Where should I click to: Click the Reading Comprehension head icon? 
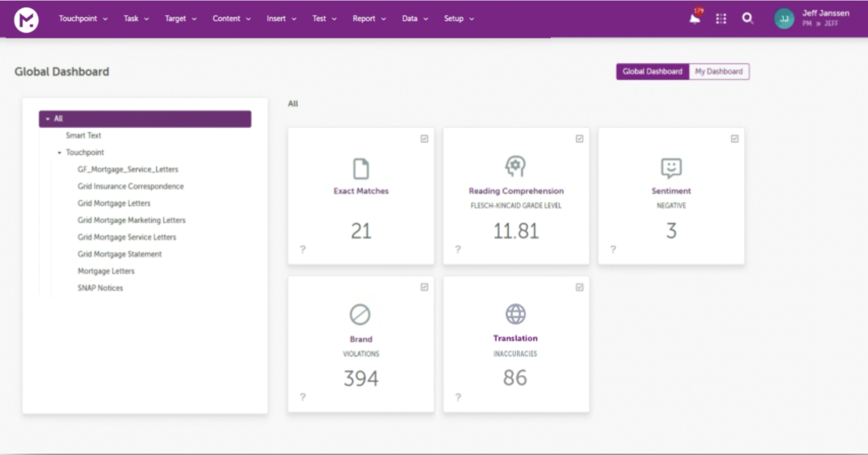coord(515,166)
